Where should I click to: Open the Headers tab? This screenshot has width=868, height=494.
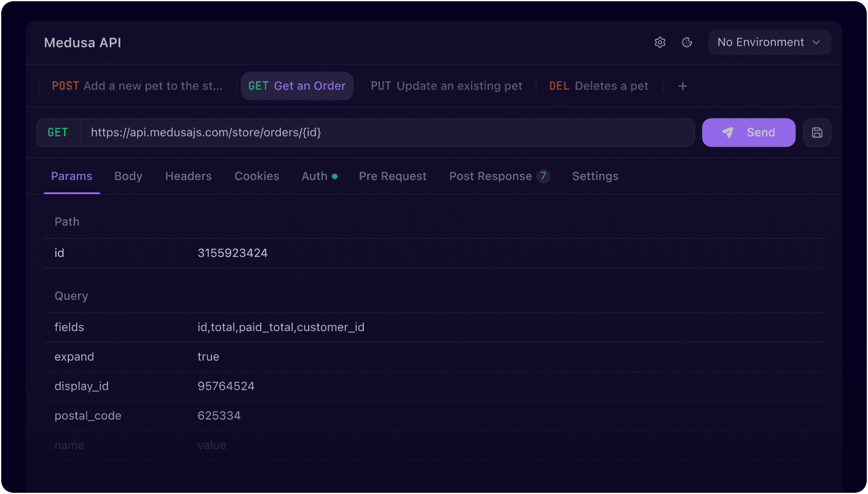[x=189, y=176]
